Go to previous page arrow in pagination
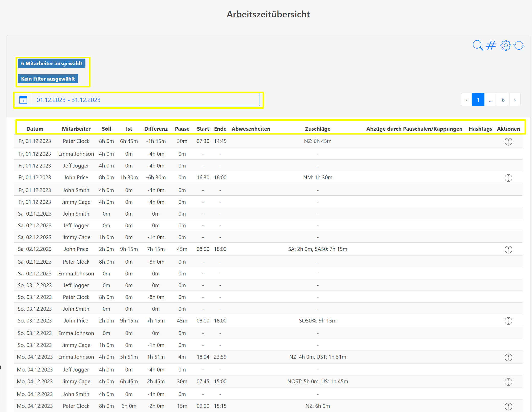Image resolution: width=532 pixels, height=412 pixels. (x=467, y=100)
